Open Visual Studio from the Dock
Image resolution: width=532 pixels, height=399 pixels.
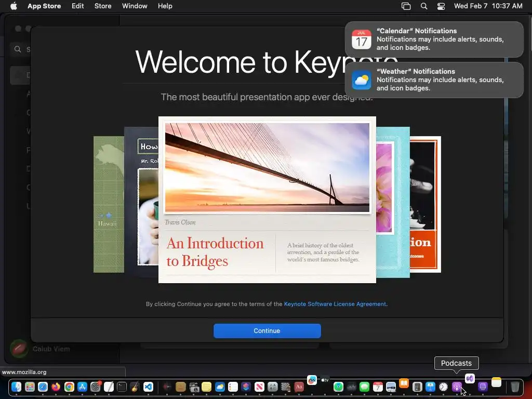click(470, 378)
